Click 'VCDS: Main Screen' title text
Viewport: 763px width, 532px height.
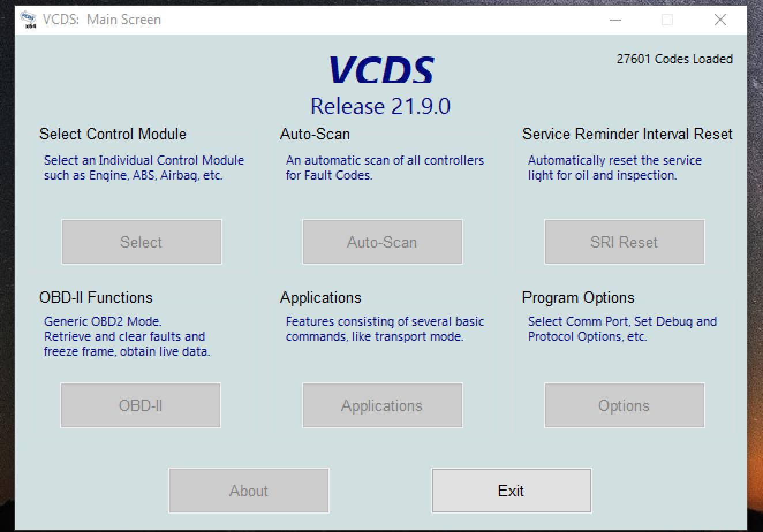tap(102, 20)
